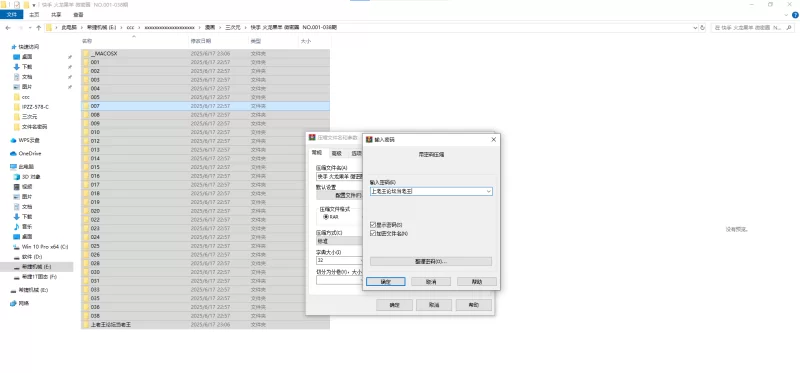Open the Help question mark icon
Viewport: 800px width, 373px height.
tap(795, 15)
